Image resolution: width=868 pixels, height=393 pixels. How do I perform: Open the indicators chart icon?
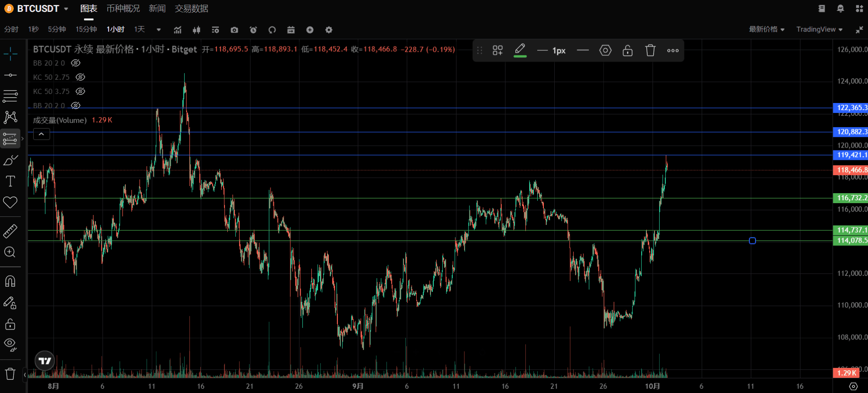pos(177,30)
